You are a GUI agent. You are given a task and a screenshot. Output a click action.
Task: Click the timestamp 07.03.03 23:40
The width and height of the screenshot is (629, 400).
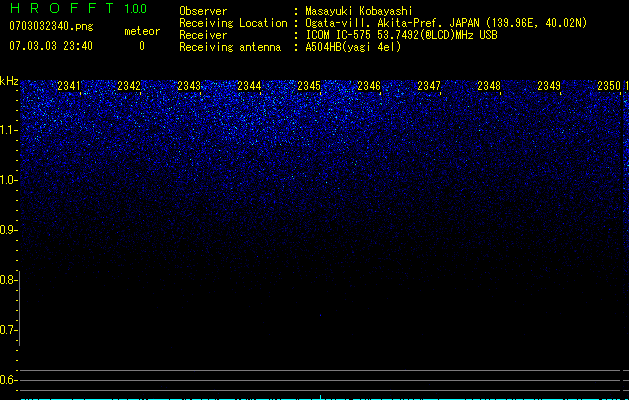point(51,46)
